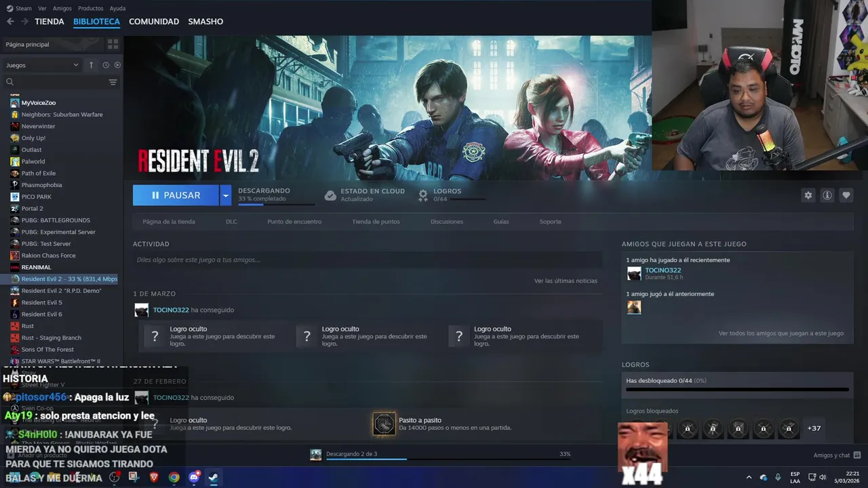Show the +37 more locked achievements
Screen dimensions: 868x488
(814, 428)
